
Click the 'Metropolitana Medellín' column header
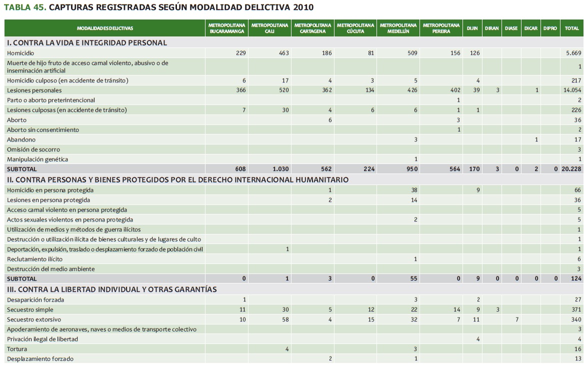click(398, 28)
